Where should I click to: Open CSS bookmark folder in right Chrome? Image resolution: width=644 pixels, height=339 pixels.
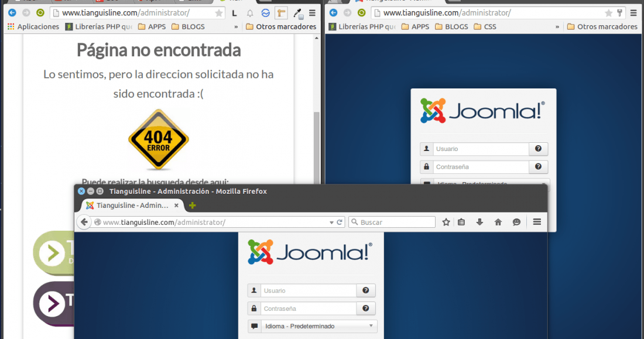click(485, 27)
